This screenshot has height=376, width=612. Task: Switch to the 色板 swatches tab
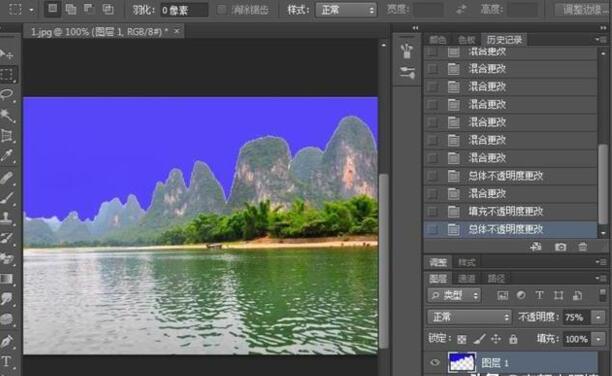point(466,39)
